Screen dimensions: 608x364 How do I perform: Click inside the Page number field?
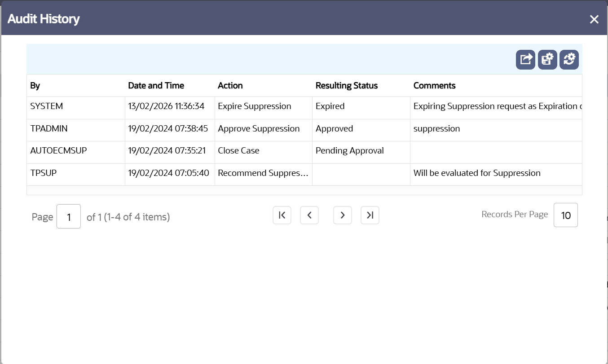[x=68, y=216]
